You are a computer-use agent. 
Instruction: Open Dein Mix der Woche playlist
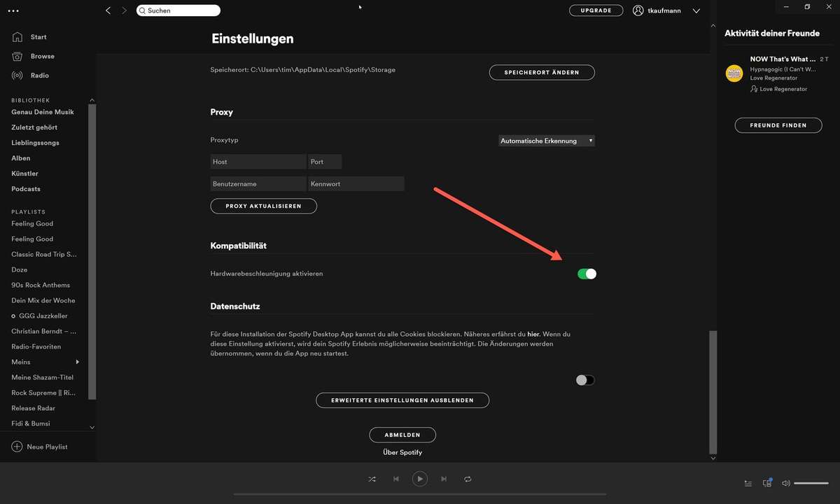43,300
